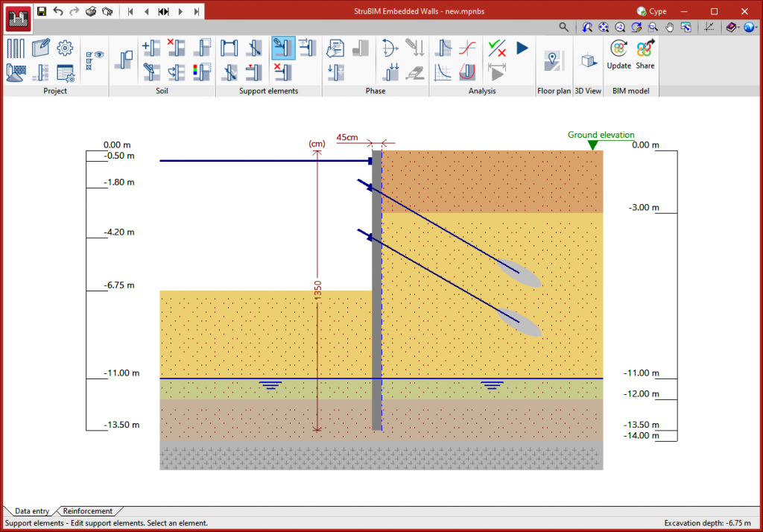This screenshot has height=532, width=763.
Task: Click the Share BIM model button
Action: [x=645, y=54]
